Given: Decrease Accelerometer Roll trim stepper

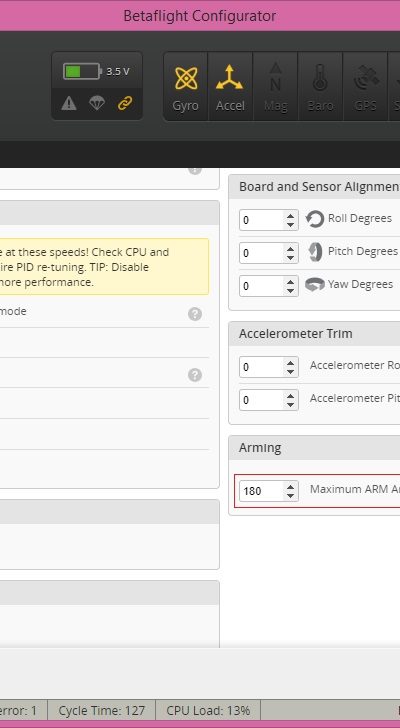Looking at the screenshot, I should tap(290, 371).
